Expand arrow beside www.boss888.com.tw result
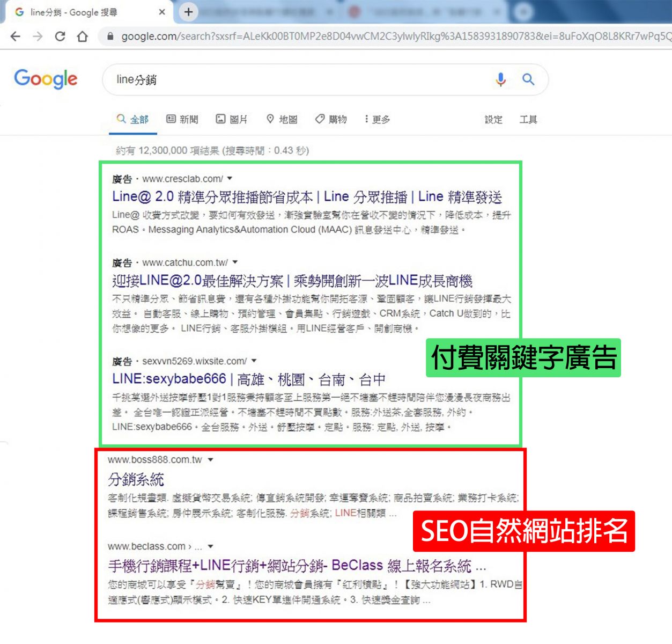Screen dimensions: 672x644 [210, 459]
